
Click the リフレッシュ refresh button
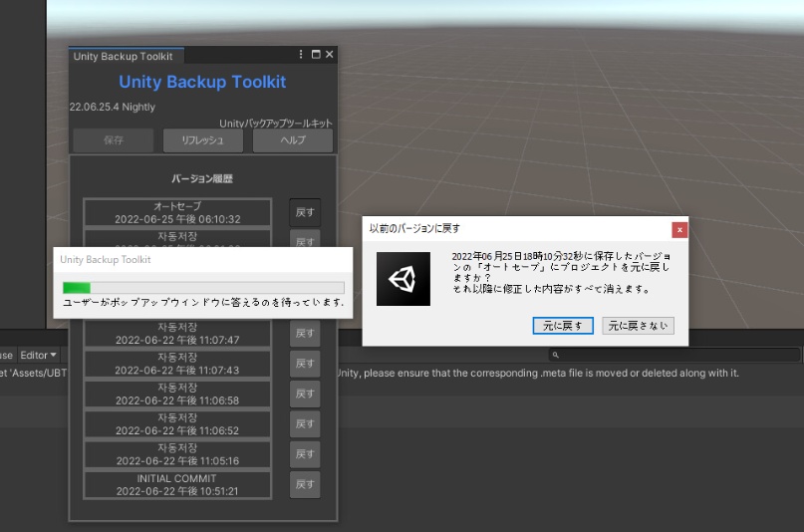[x=203, y=139]
